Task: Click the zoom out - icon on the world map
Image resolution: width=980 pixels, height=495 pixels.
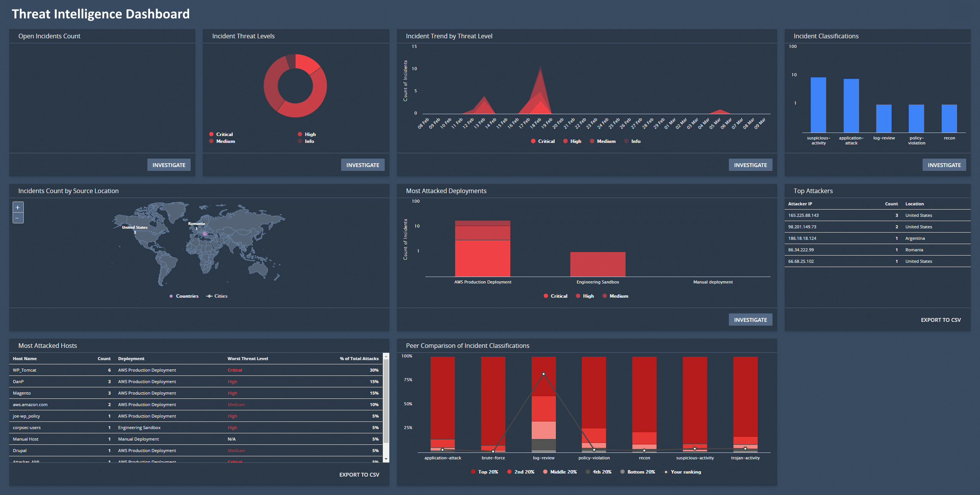Action: pyautogui.click(x=18, y=217)
